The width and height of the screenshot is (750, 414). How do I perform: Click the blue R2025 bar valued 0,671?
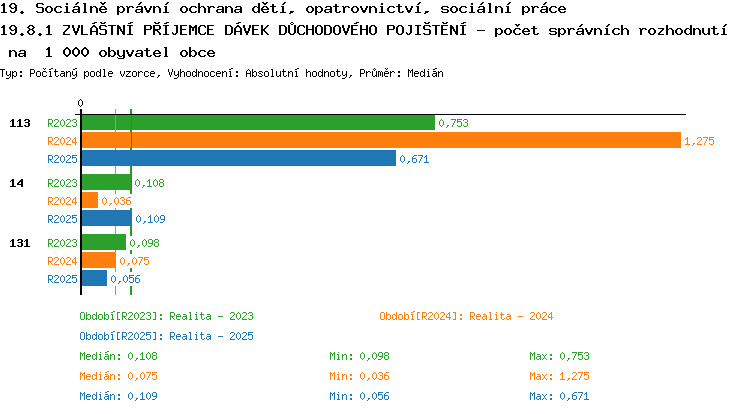pos(239,159)
